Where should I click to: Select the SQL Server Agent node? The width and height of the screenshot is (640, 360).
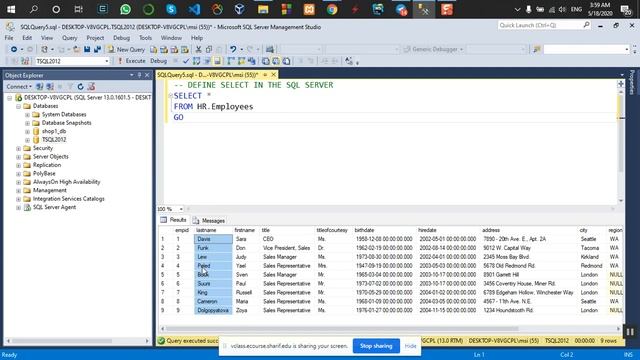click(54, 207)
